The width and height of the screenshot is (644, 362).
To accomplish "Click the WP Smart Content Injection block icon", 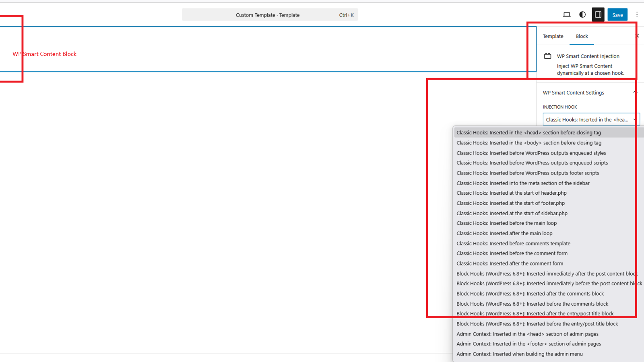I will [547, 56].
